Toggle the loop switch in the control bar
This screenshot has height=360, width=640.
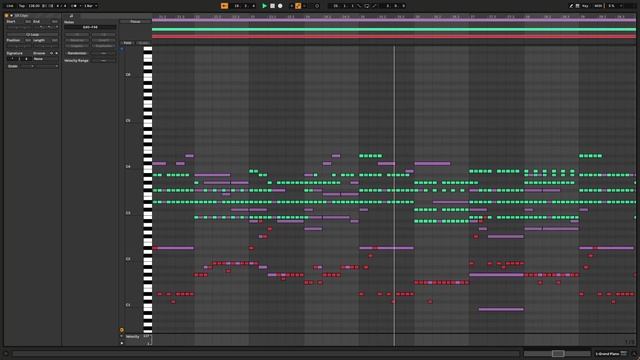(x=367, y=6)
